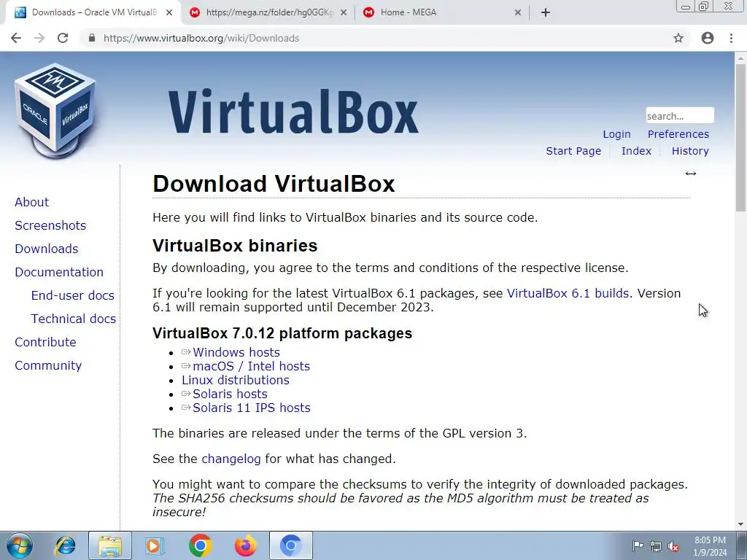The width and height of the screenshot is (747, 560).
Task: Click the VirtualBox cube logo
Action: click(x=55, y=111)
